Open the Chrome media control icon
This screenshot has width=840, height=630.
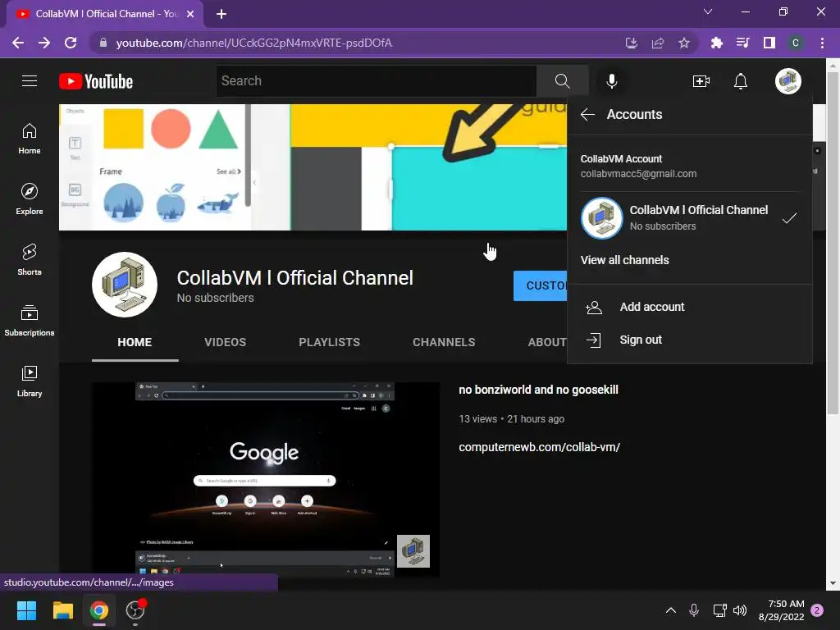(742, 43)
